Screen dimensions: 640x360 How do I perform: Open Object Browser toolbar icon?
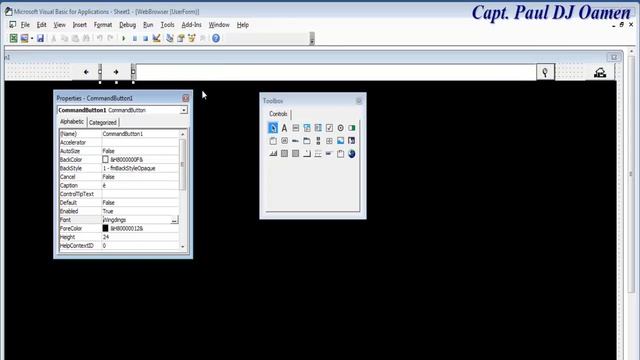pos(192,38)
